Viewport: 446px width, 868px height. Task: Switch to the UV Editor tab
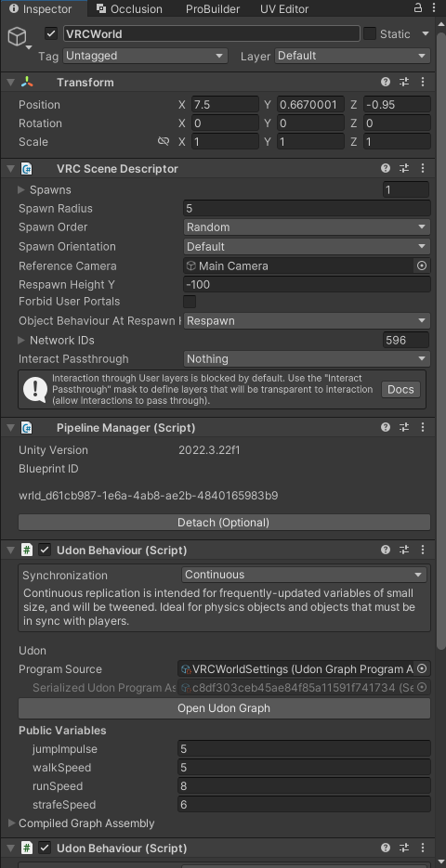[284, 9]
